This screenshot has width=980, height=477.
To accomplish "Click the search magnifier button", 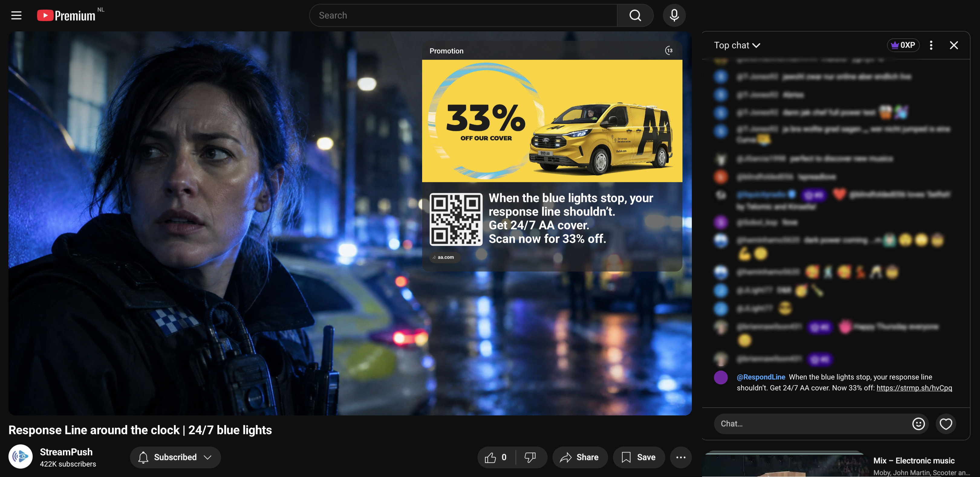I will [x=635, y=15].
